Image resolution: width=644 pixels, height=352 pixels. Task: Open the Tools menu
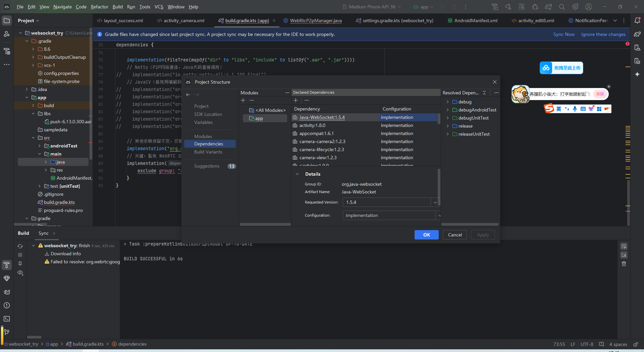click(x=145, y=7)
